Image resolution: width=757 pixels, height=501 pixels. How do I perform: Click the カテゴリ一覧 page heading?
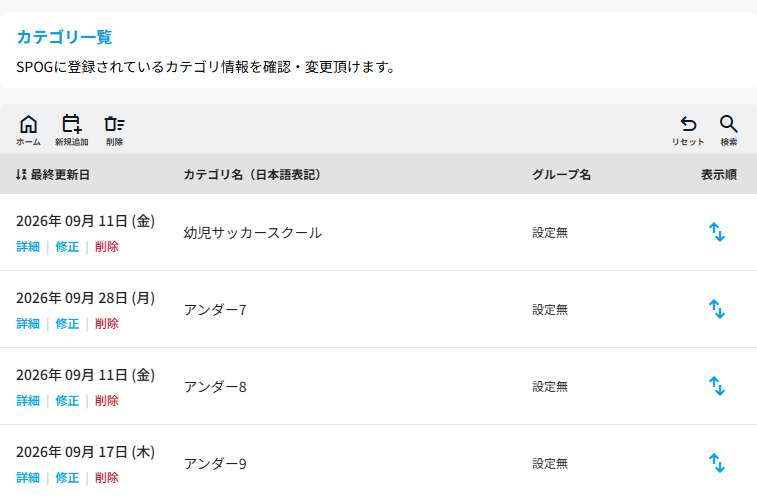[64, 37]
